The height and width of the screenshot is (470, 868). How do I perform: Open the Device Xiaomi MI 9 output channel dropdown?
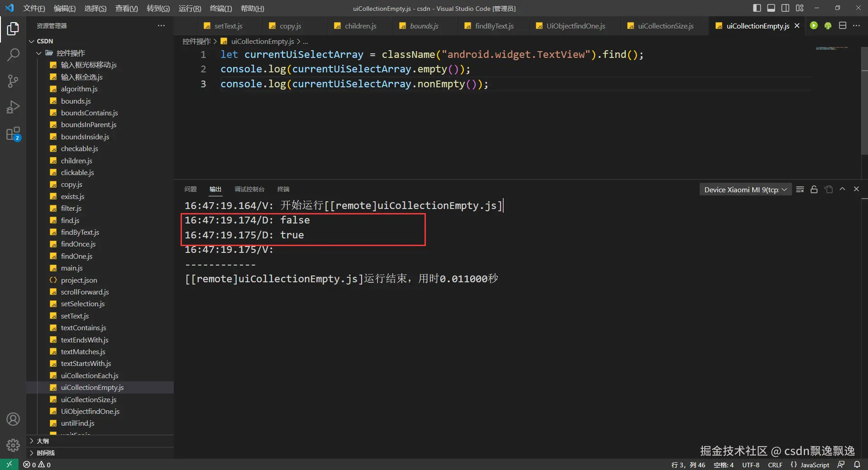[x=745, y=190]
